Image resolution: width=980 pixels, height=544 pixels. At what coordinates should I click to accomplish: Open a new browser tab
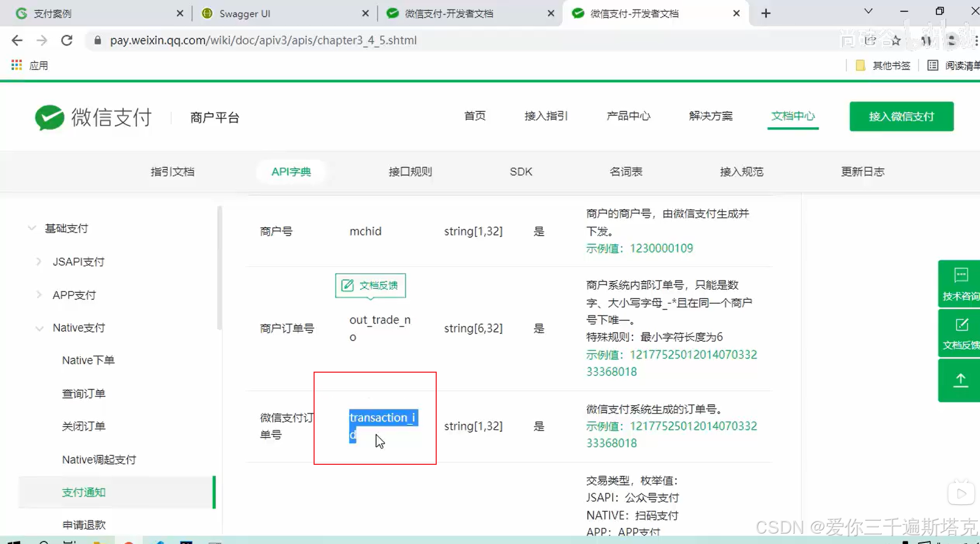tap(766, 13)
